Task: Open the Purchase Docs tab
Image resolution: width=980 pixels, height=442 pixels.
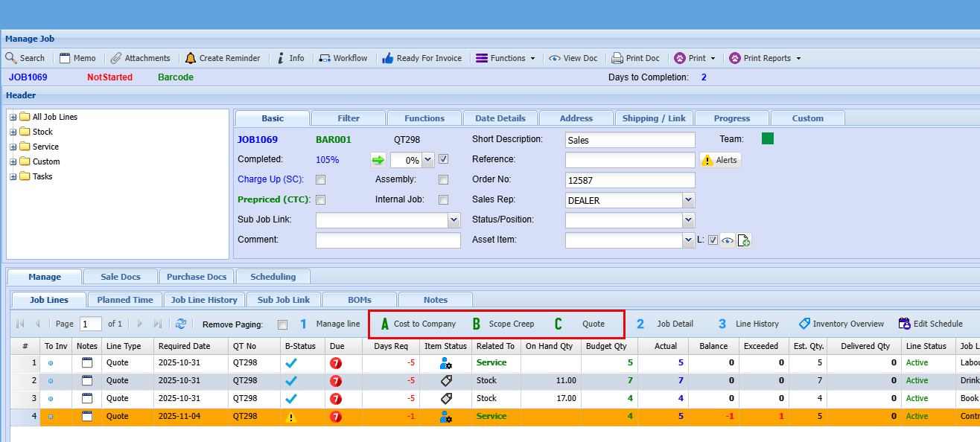Action: coord(197,277)
